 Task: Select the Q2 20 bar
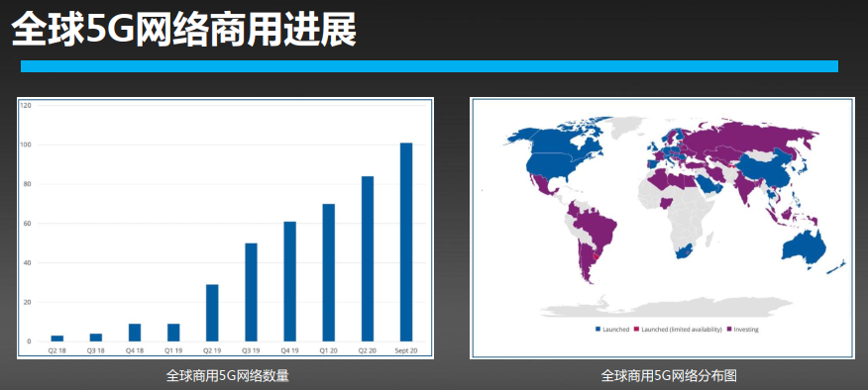click(x=368, y=259)
